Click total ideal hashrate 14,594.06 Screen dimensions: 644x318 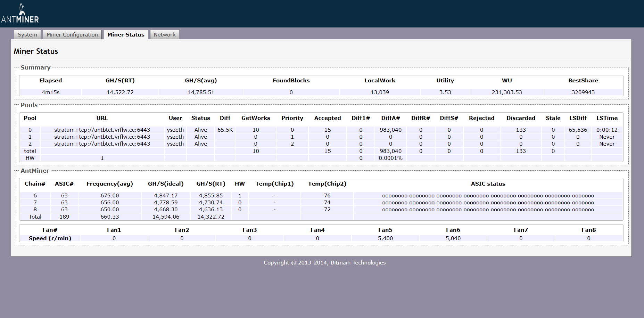pos(166,217)
